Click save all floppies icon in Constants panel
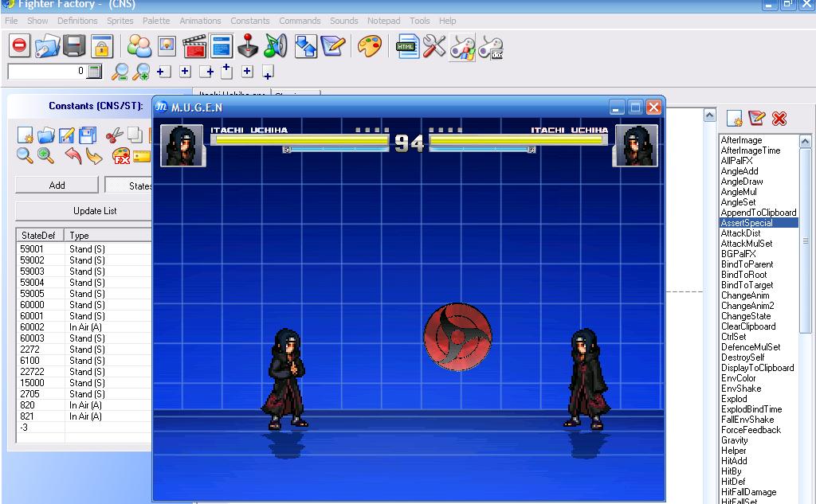The image size is (816, 504). point(88,135)
